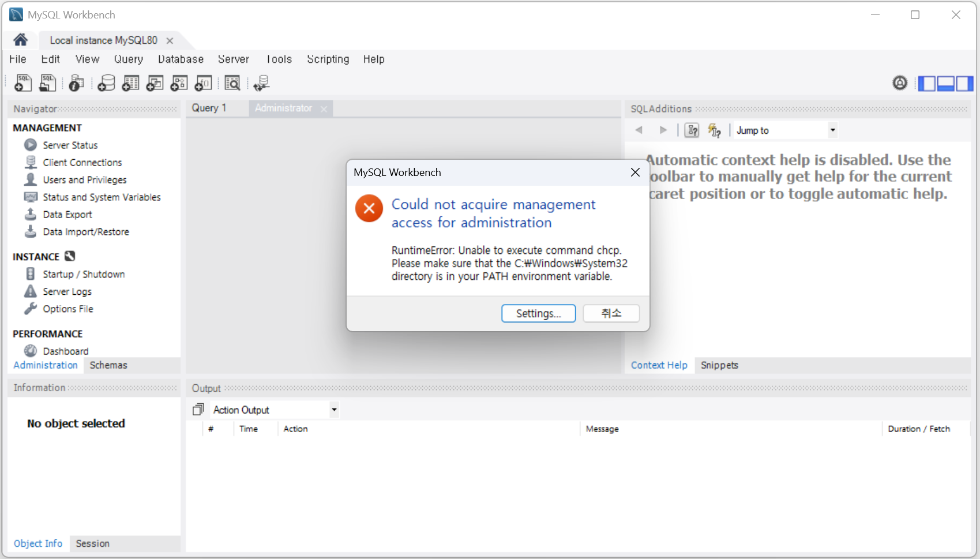Click the Users and Privileges icon
The height and width of the screenshot is (559, 980).
[31, 179]
